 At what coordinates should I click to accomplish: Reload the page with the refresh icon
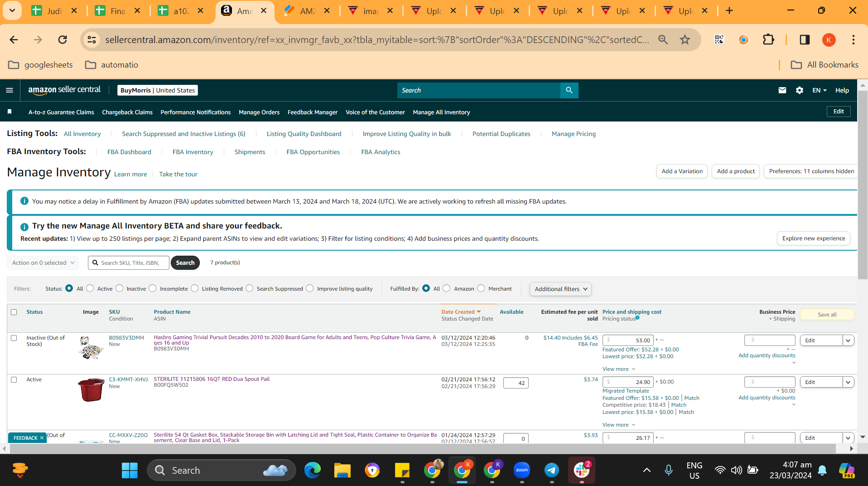click(63, 40)
